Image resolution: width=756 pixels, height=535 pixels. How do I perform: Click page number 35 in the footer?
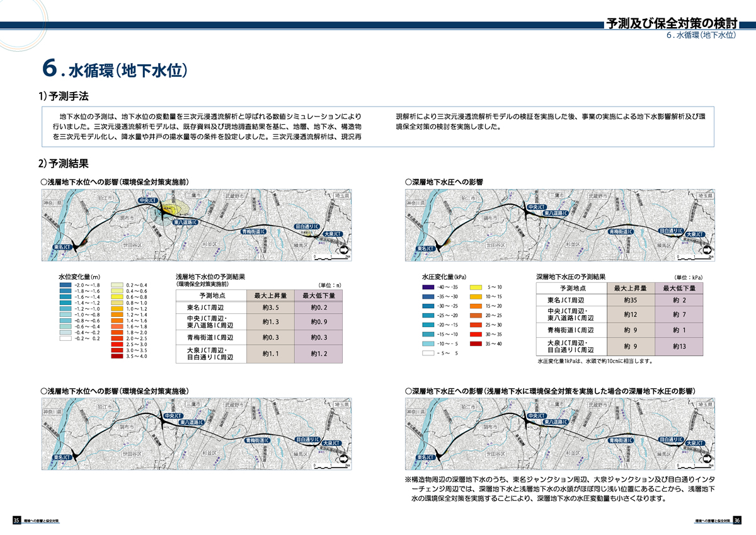[x=17, y=520]
